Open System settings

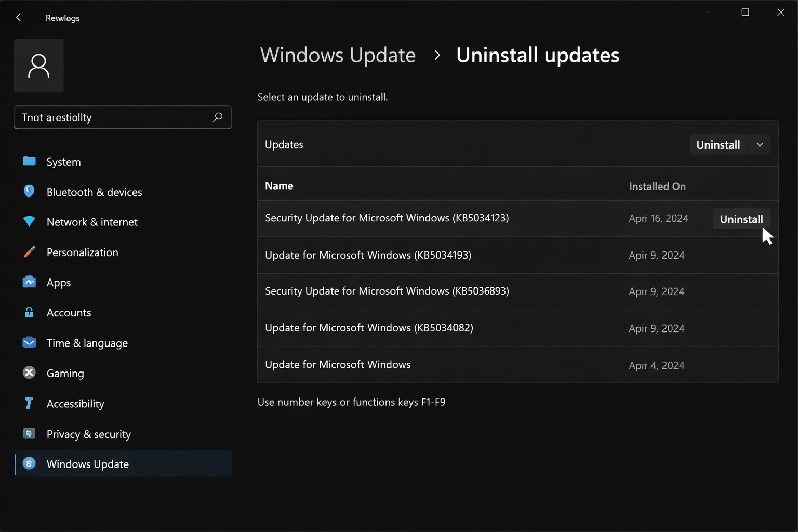(x=123, y=162)
